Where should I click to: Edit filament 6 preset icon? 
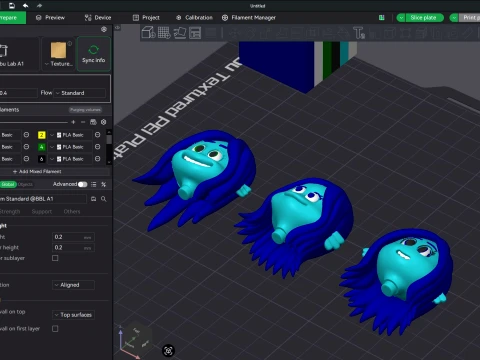point(98,159)
